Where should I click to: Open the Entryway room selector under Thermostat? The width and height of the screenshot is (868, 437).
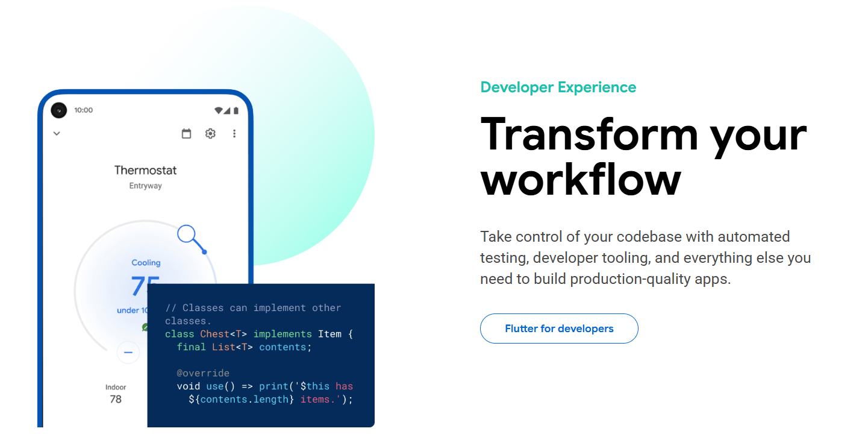(145, 186)
